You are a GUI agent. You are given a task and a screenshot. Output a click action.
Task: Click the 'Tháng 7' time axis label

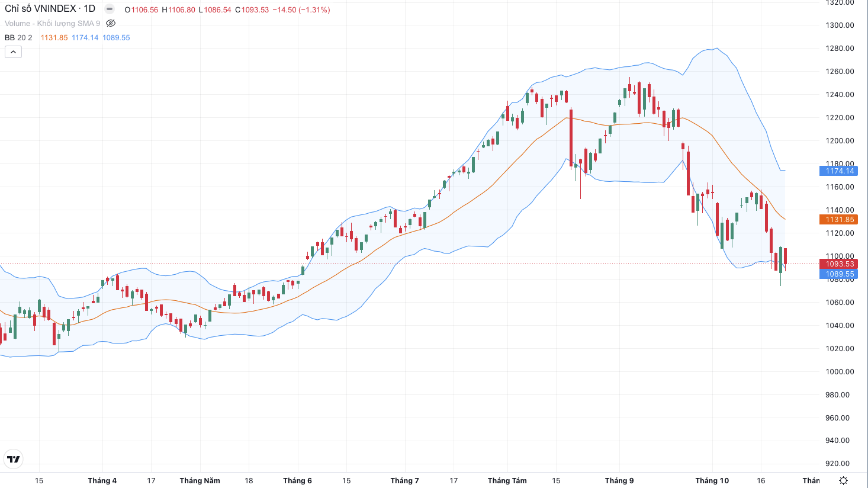(404, 480)
